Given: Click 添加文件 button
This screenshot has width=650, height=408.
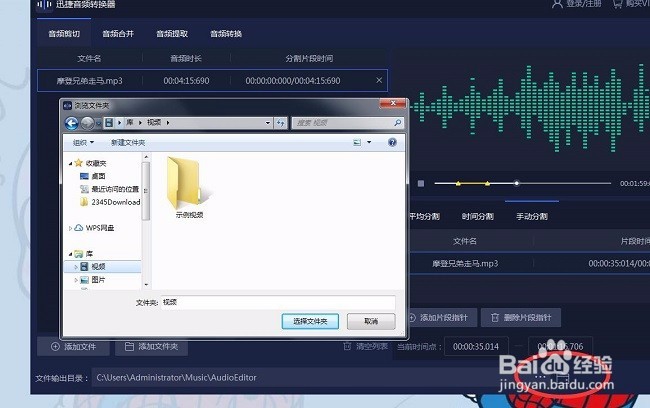Looking at the screenshot, I should coord(73,347).
